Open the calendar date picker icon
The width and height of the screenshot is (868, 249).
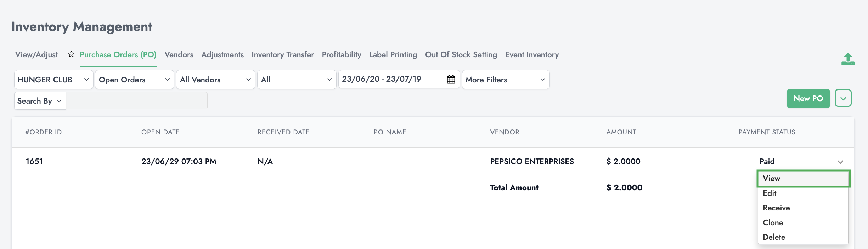pos(451,80)
